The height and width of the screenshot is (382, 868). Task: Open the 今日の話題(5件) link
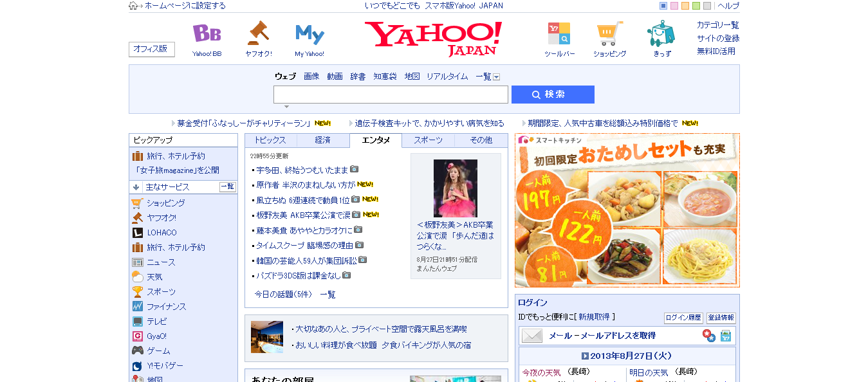click(x=283, y=295)
